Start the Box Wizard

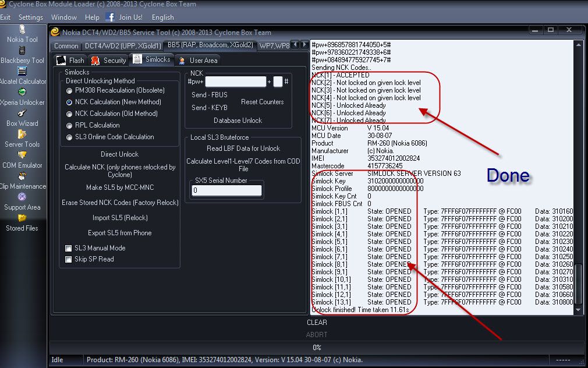pyautogui.click(x=22, y=114)
